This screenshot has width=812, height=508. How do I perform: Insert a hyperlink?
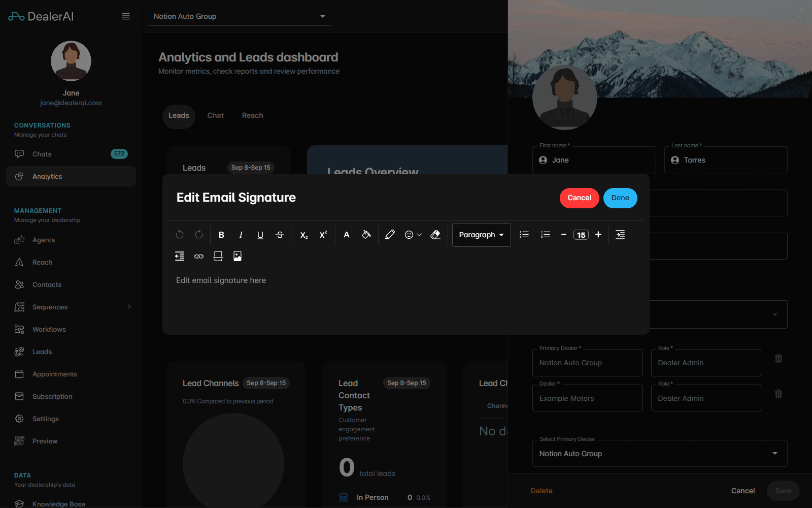[x=199, y=256]
